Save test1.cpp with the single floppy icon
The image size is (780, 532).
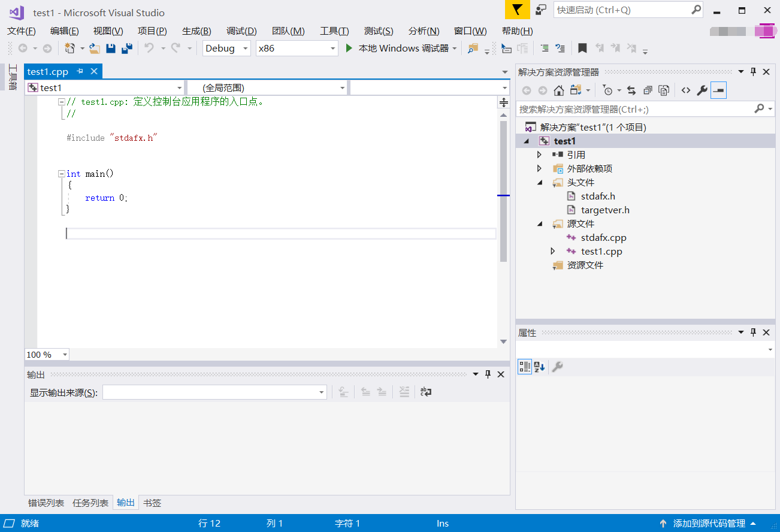pyautogui.click(x=111, y=49)
